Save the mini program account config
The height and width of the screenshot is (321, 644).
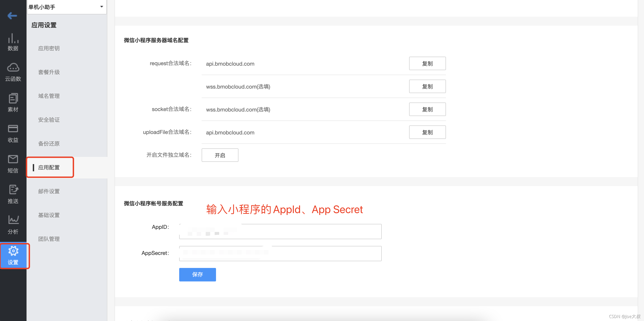(197, 274)
